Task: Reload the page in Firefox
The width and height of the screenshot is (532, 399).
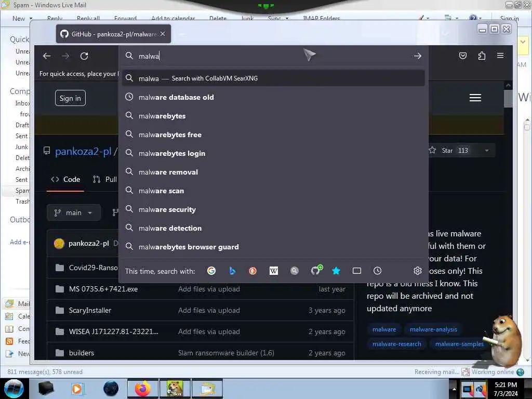Action: click(84, 56)
